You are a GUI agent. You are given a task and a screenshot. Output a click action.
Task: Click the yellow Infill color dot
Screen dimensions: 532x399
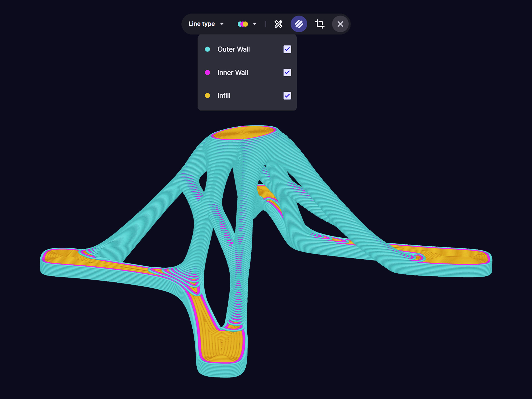point(207,96)
